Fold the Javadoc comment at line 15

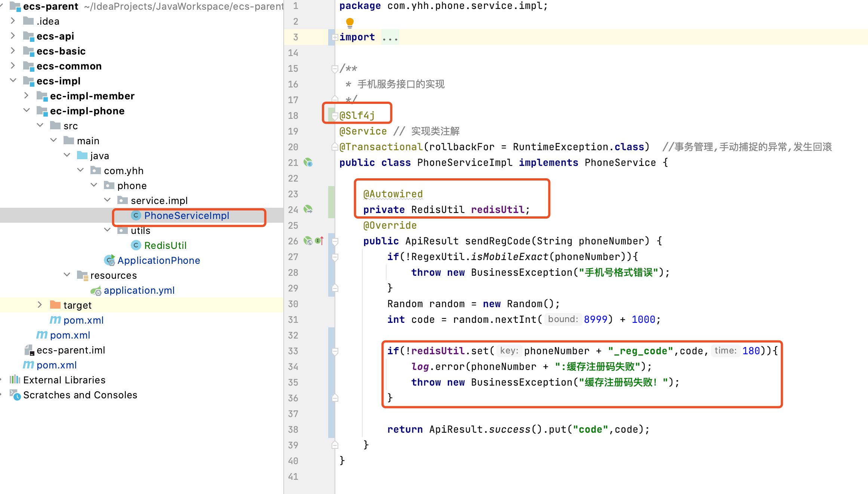pyautogui.click(x=335, y=68)
